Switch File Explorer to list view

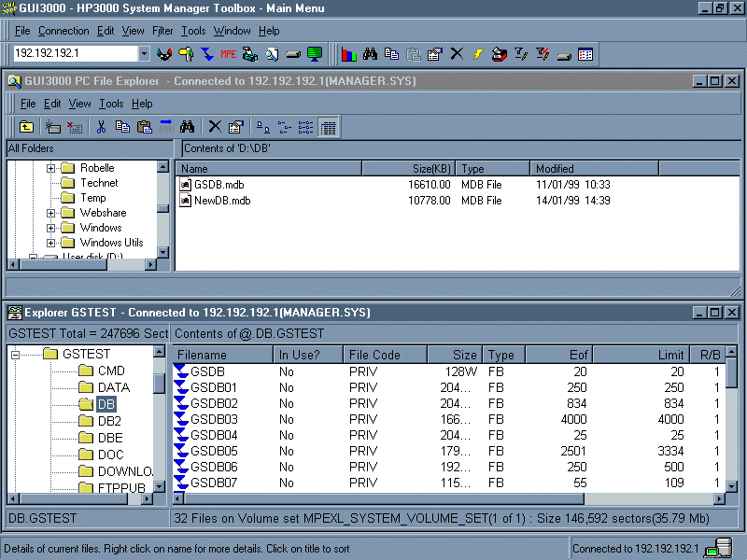(306, 127)
